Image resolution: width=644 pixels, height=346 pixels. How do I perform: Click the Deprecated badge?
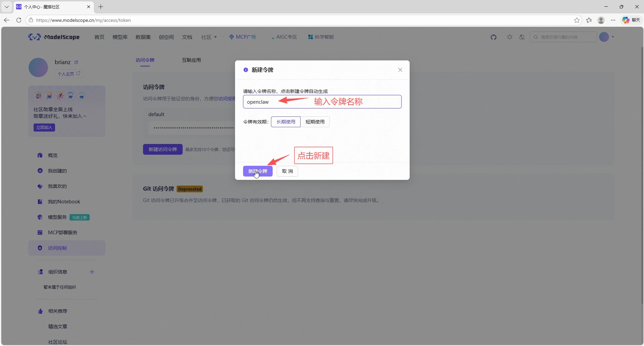pos(190,189)
